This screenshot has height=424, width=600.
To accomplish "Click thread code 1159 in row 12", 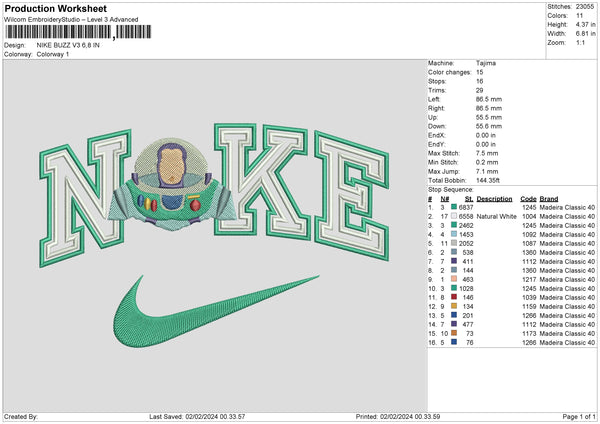I will [529, 307].
